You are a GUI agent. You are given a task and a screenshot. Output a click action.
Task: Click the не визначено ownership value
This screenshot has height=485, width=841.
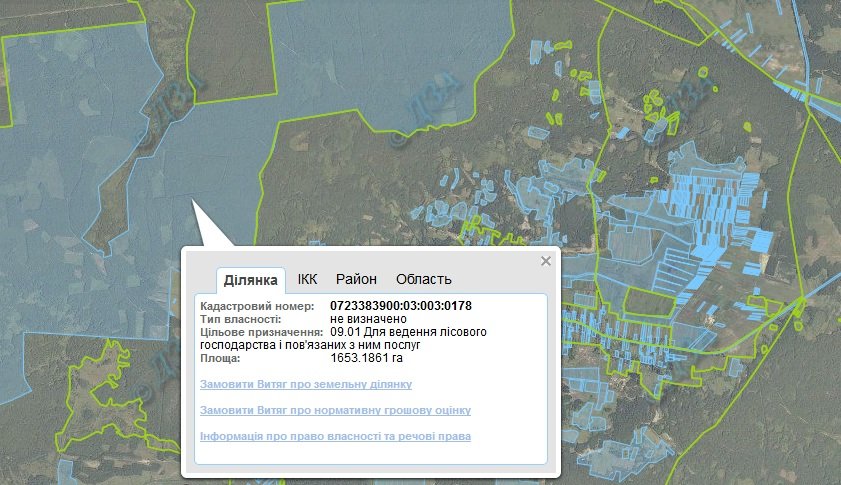367,318
